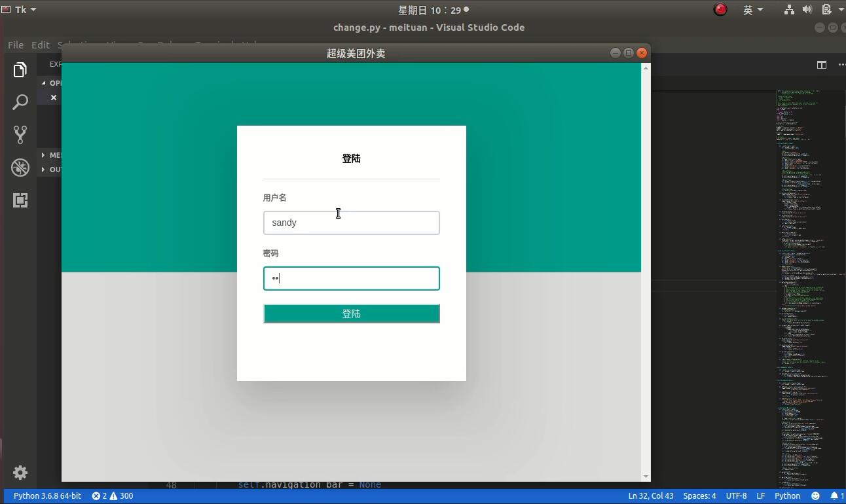The height and width of the screenshot is (504, 846).
Task: Open the Source Control view in VS Code
Action: (x=20, y=135)
